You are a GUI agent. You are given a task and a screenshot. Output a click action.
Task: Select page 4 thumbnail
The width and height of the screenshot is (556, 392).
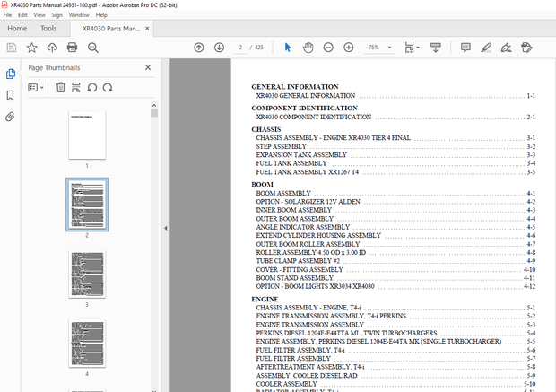[x=87, y=344]
